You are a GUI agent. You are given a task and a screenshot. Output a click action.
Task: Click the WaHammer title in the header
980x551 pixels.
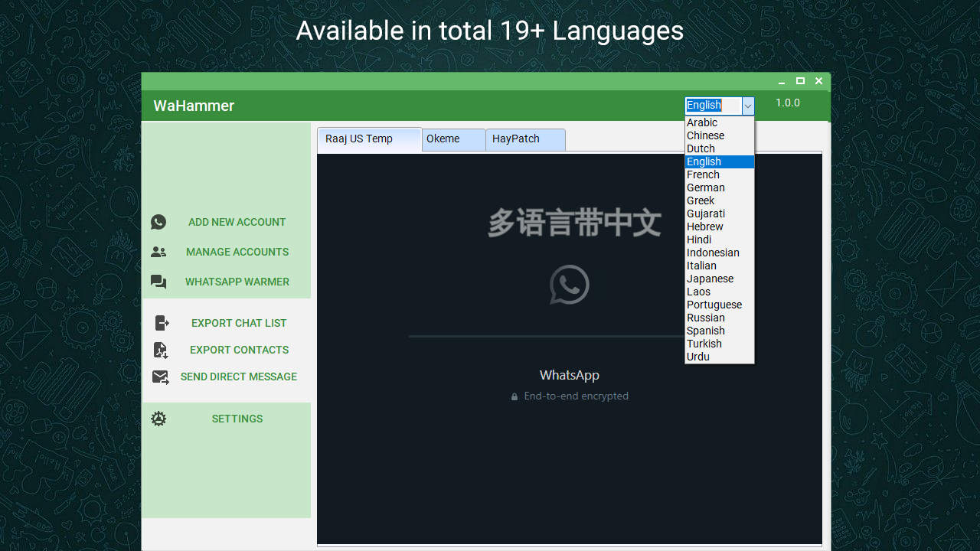194,106
